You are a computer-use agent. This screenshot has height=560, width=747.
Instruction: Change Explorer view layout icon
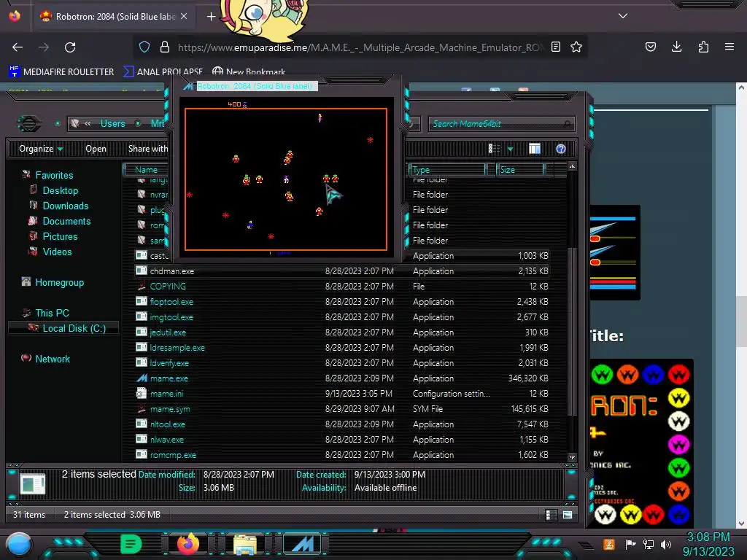click(x=495, y=149)
